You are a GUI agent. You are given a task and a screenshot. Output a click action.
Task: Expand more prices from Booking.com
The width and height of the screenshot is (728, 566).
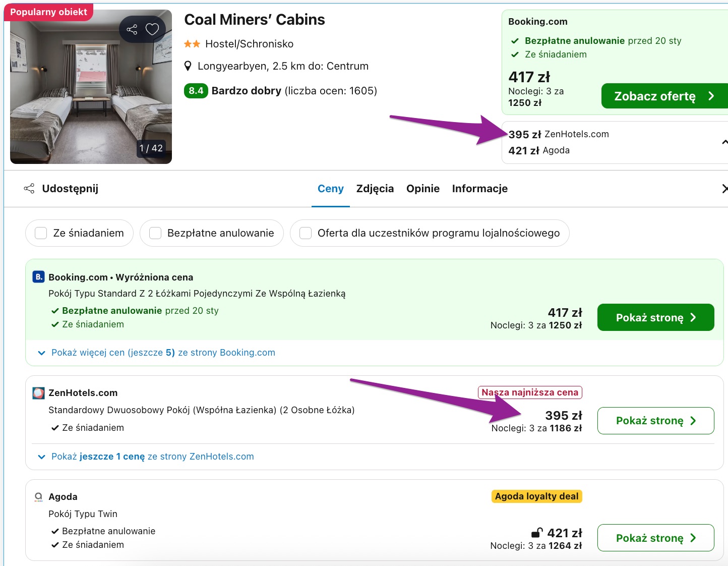tap(163, 353)
